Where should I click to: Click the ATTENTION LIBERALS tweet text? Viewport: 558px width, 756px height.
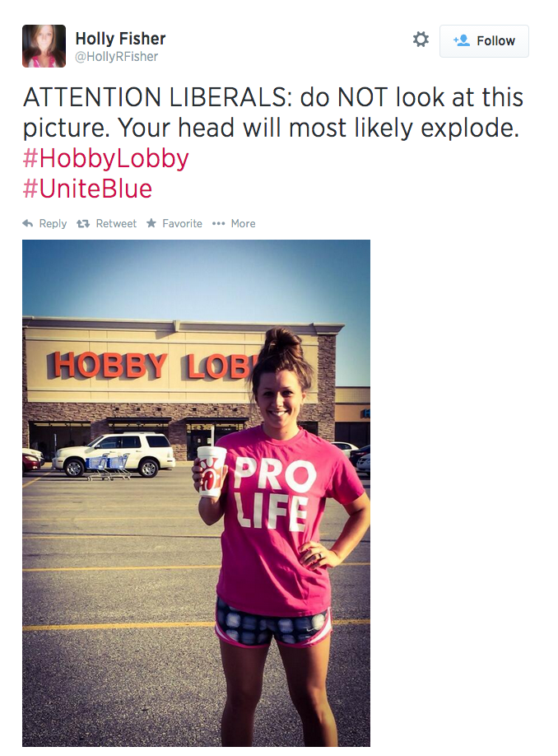tap(272, 112)
